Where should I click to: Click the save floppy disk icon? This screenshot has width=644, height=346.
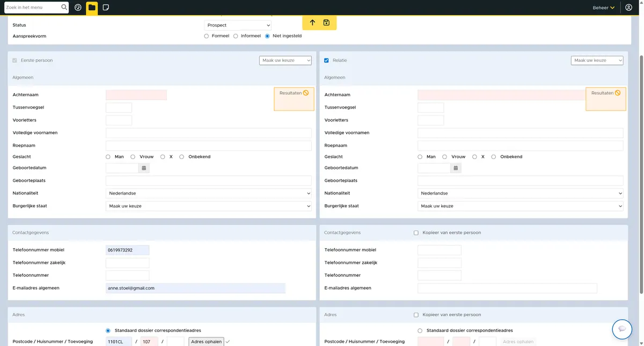pyautogui.click(x=326, y=23)
